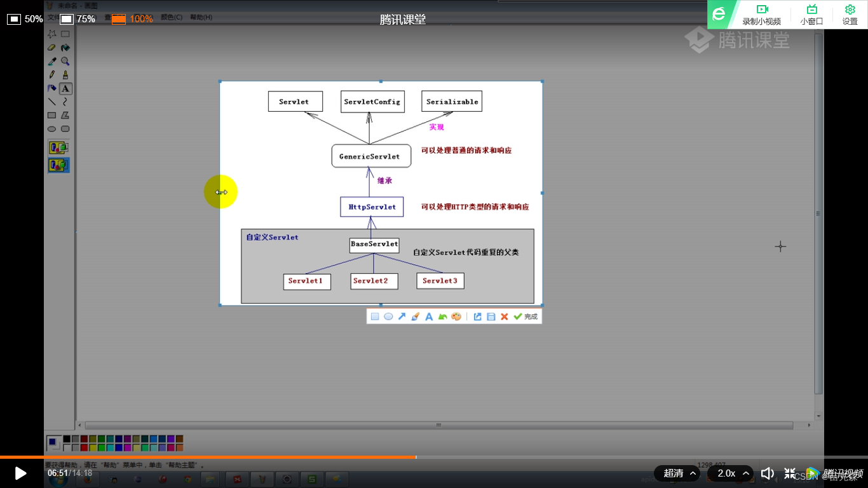The height and width of the screenshot is (488, 868).
Task: Open 设置 settings in the top right
Action: (x=850, y=15)
